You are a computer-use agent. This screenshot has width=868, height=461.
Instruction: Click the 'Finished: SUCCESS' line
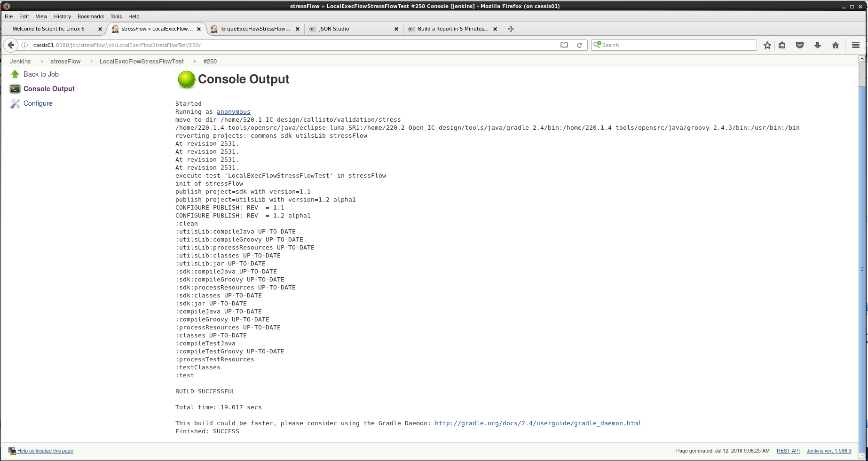click(x=207, y=431)
